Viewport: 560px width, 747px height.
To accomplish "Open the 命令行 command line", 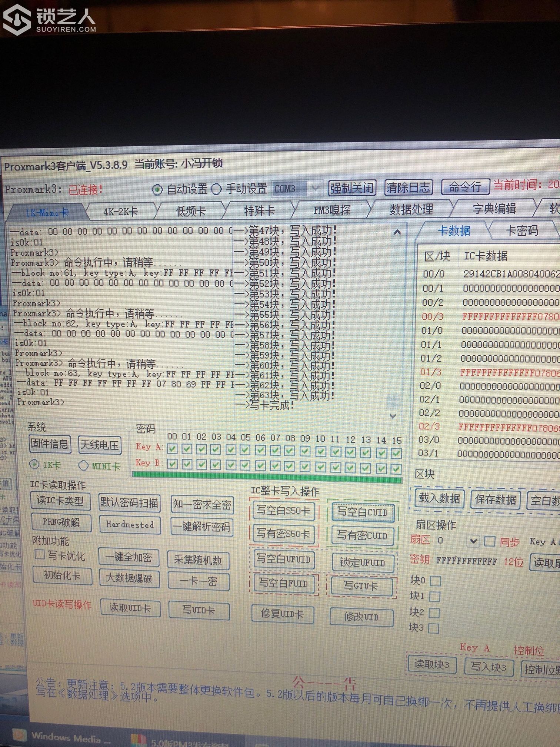I will tap(465, 187).
